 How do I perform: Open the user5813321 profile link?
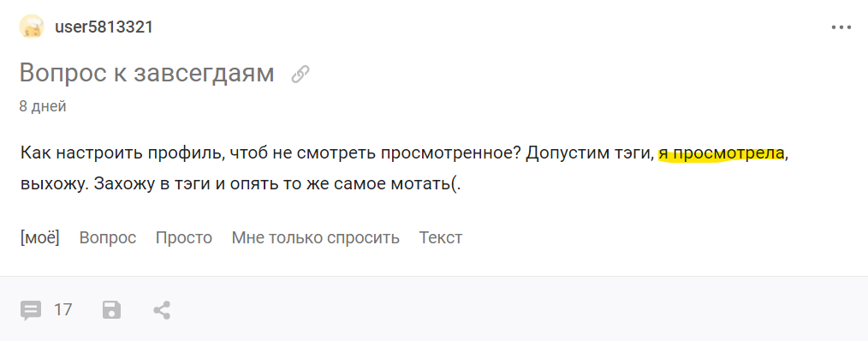point(104,27)
